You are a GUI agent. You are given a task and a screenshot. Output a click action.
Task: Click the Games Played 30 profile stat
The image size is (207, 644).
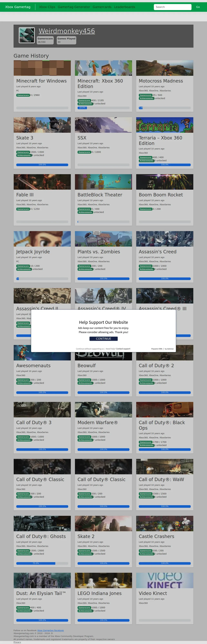(x=66, y=40)
